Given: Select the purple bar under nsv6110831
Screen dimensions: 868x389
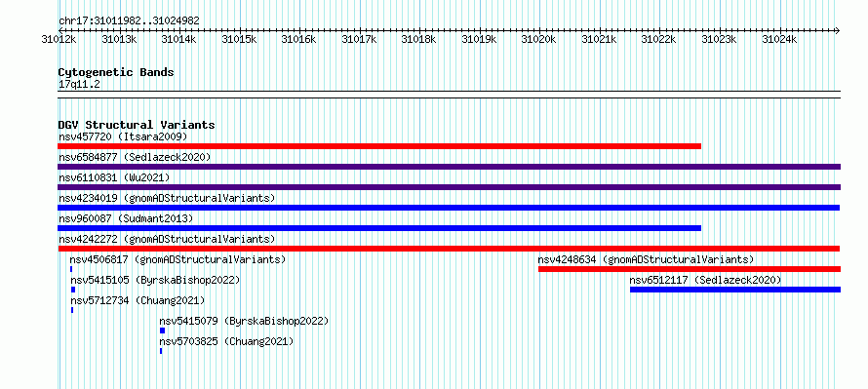Looking at the screenshot, I should [x=449, y=187].
